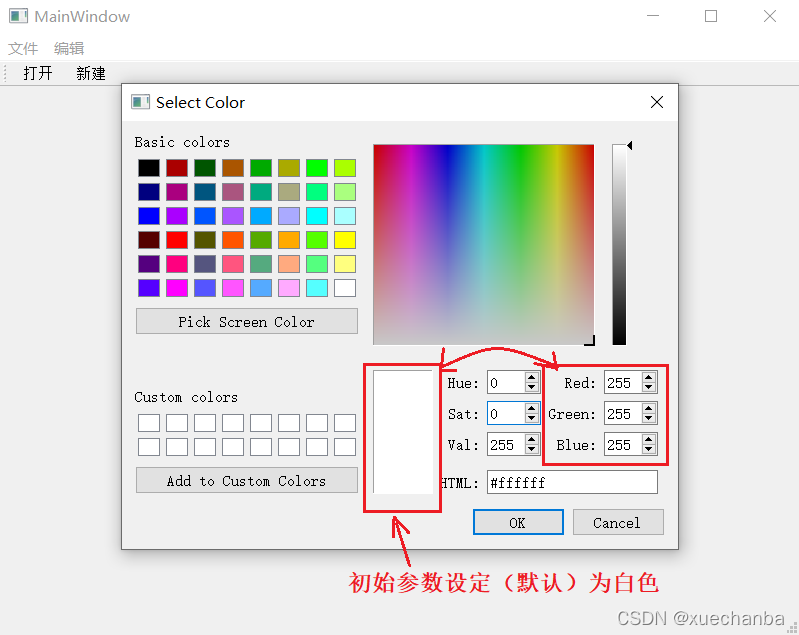Decrease the Val value with down arrow
The height and width of the screenshot is (635, 799).
531,450
